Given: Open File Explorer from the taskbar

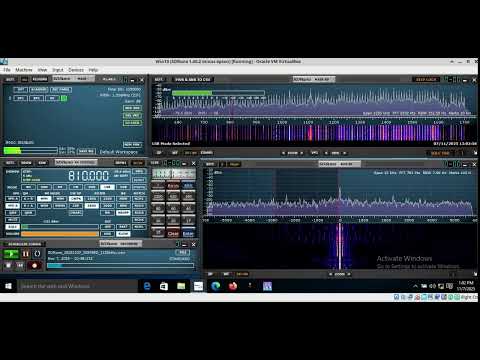Looking at the screenshot, I should [181, 286].
